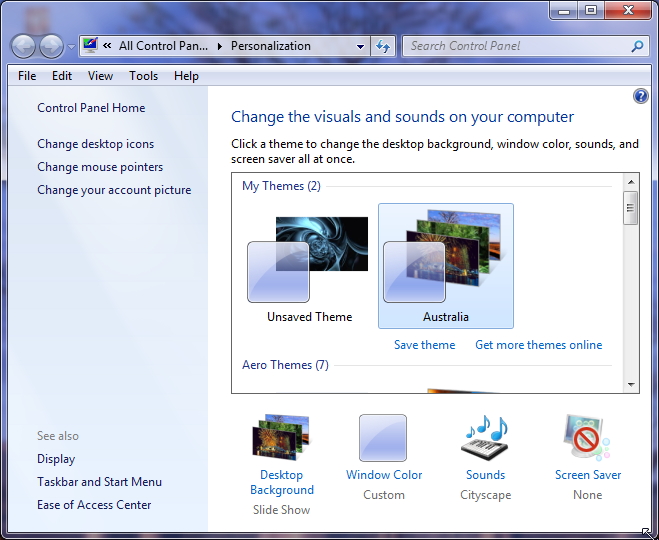This screenshot has width=659, height=540.
Task: Select All Control Panel Items breadcrumb
Action: (163, 46)
